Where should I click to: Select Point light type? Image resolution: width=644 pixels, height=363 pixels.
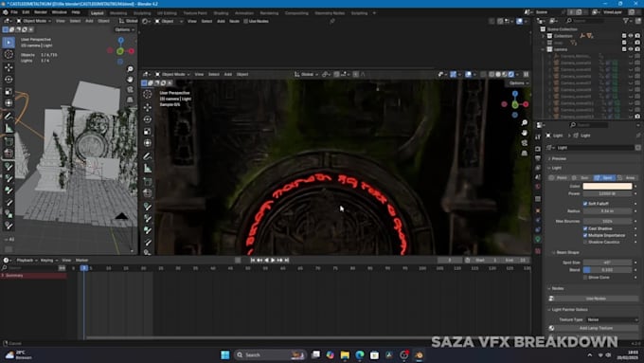(559, 177)
